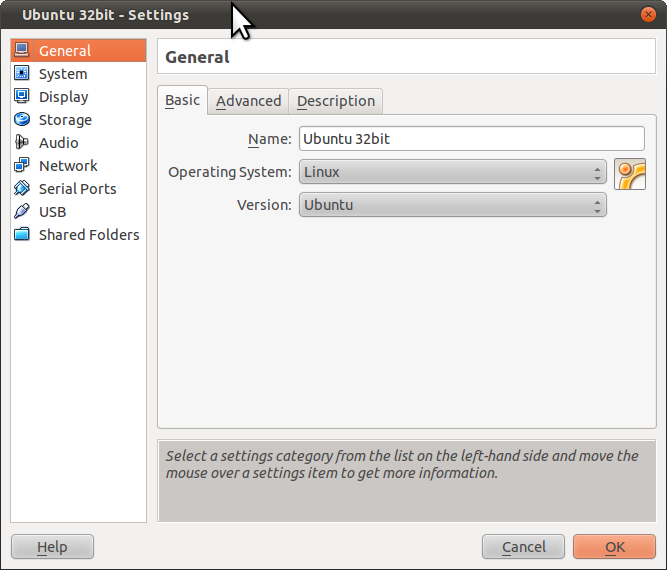Click the Shared Folders folder icon
667x570 pixels.
tap(22, 234)
